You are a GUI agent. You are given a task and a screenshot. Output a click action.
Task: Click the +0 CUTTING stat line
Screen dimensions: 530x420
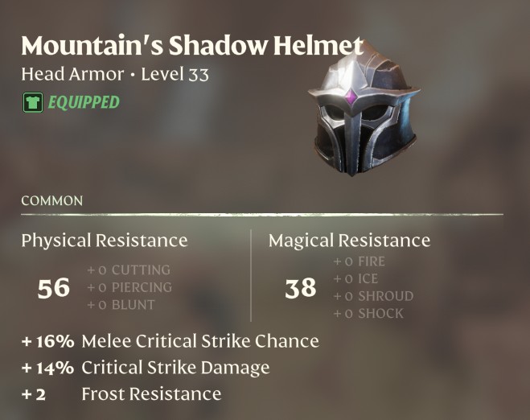[129, 270]
